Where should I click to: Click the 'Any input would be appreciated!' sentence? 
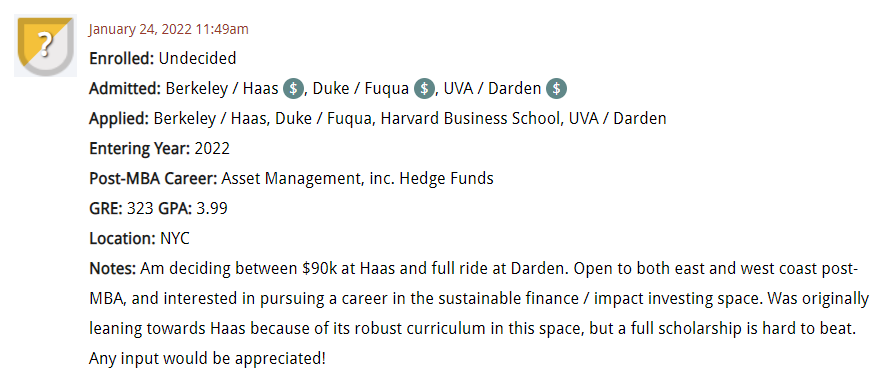pyautogui.click(x=207, y=359)
